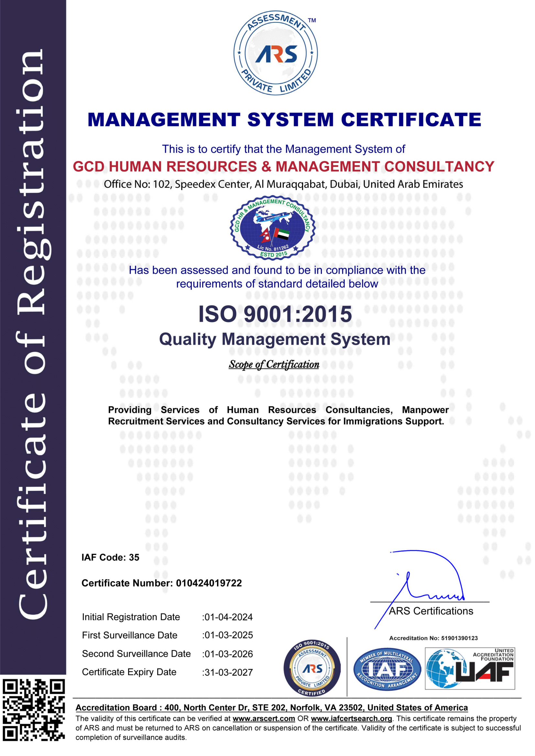
Task: Click 'This is to certify that' line
Action: (283, 149)
